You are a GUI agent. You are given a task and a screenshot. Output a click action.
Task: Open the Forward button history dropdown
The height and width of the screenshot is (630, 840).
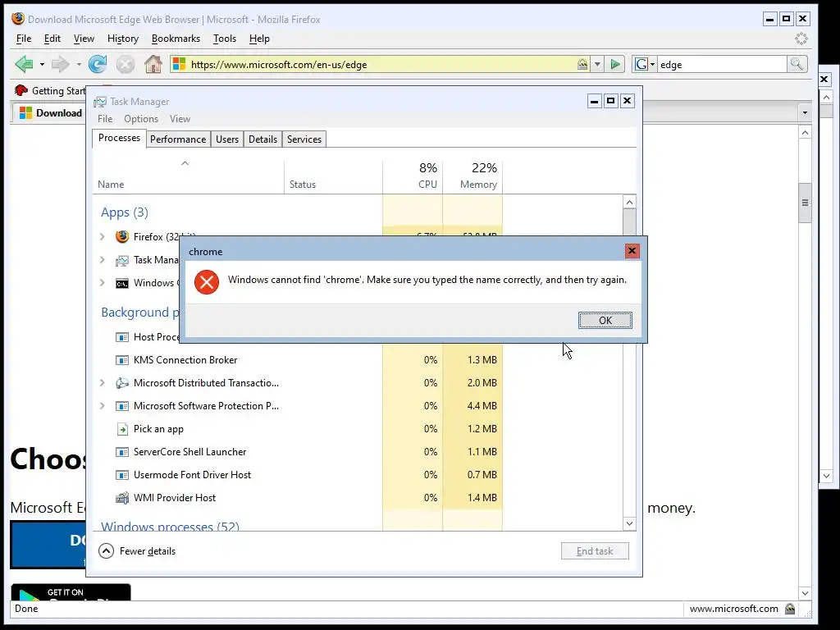[78, 65]
